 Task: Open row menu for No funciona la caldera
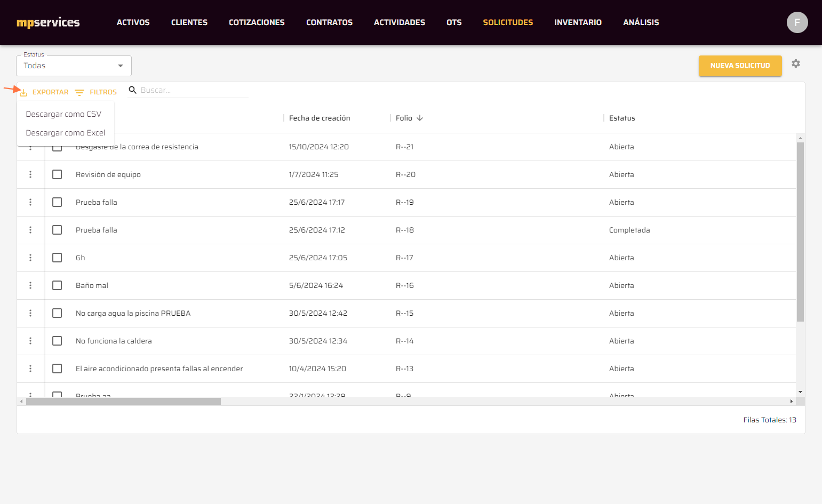[x=30, y=341]
